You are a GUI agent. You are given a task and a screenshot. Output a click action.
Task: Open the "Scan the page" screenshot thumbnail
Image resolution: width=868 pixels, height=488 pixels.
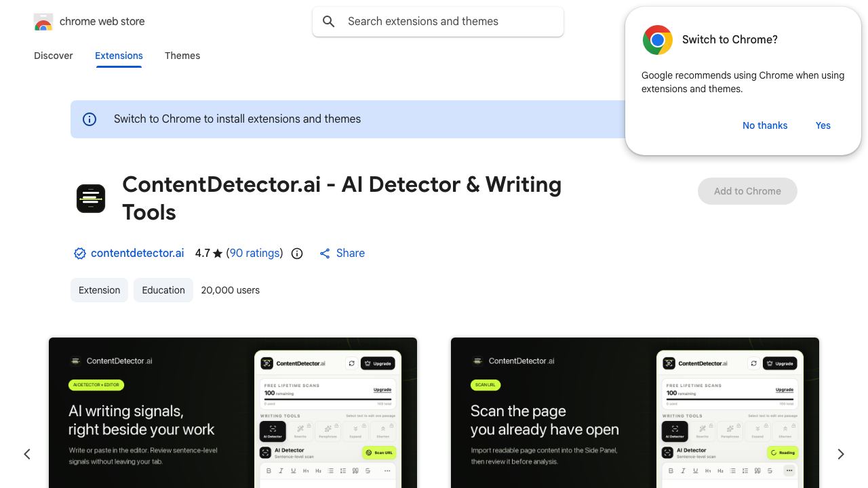[635, 413]
